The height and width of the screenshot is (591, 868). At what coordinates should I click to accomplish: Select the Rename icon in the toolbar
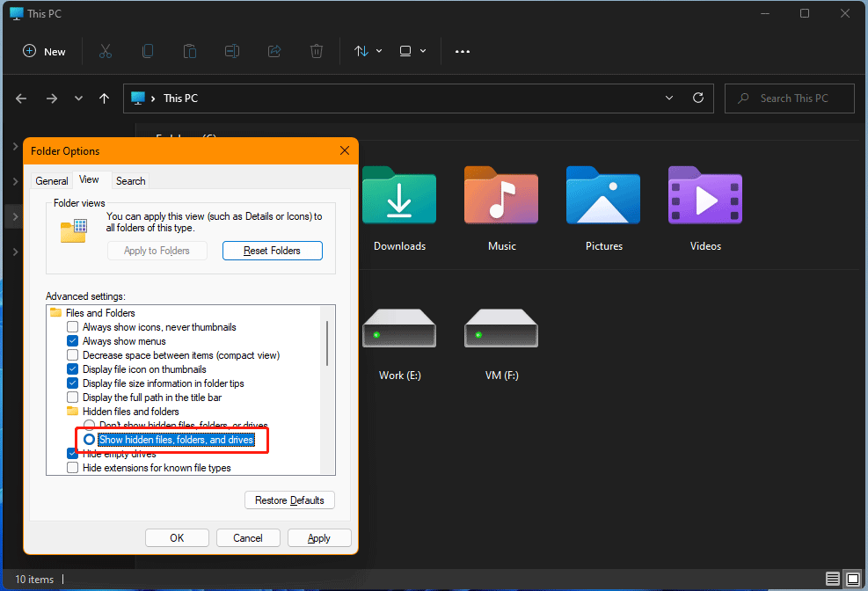[x=231, y=51]
